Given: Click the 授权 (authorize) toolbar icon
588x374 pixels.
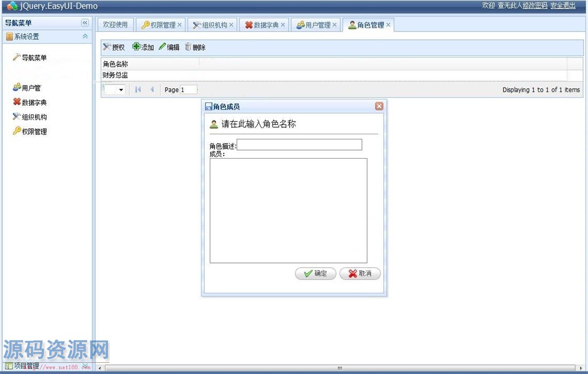Looking at the screenshot, I should (x=107, y=48).
